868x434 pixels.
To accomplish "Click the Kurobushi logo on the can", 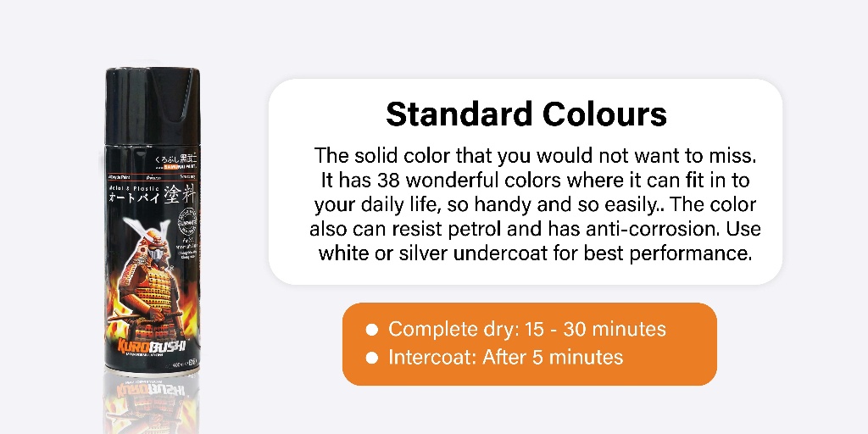I will tap(152, 348).
